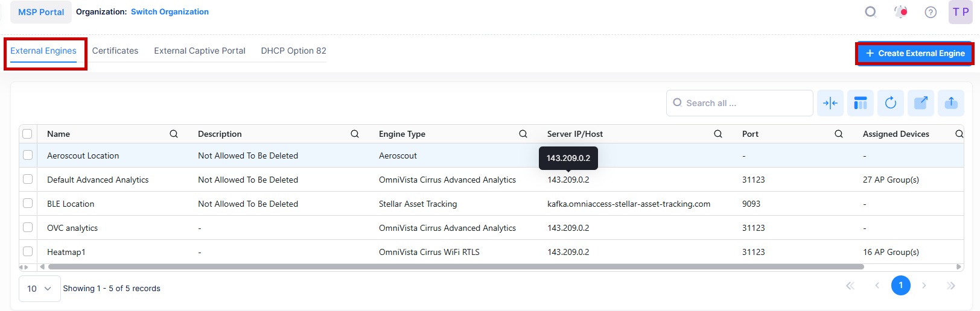Open the help question mark icon

pos(931,12)
